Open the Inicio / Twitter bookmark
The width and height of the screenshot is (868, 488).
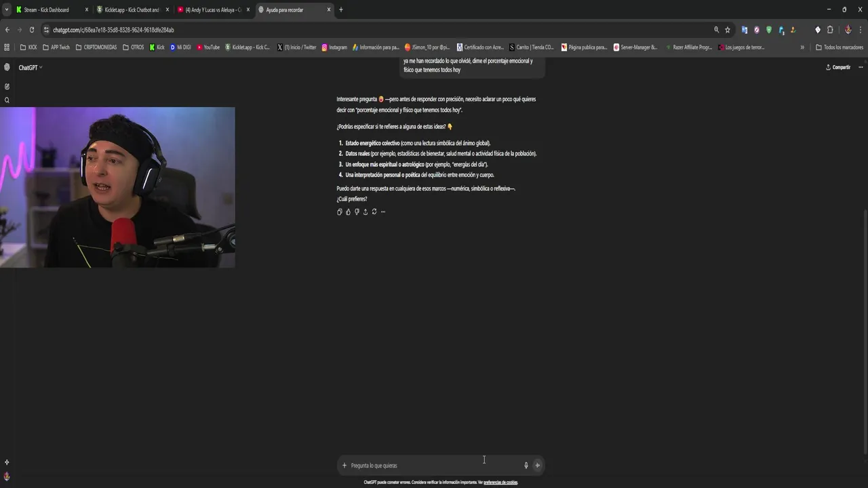297,47
